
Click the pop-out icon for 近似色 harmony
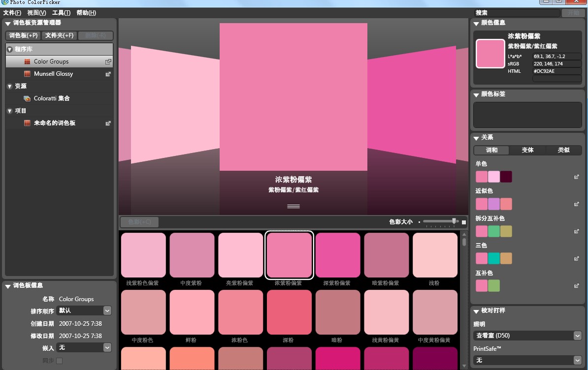576,204
